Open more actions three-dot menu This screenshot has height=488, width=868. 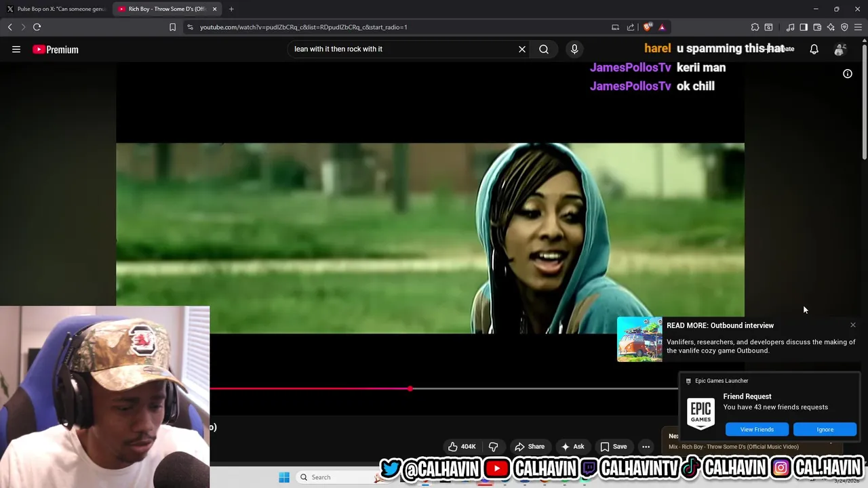click(646, 447)
